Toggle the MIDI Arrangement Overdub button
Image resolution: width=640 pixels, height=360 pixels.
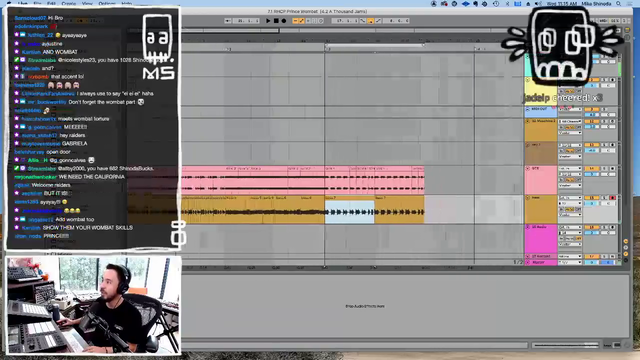tap(295, 21)
